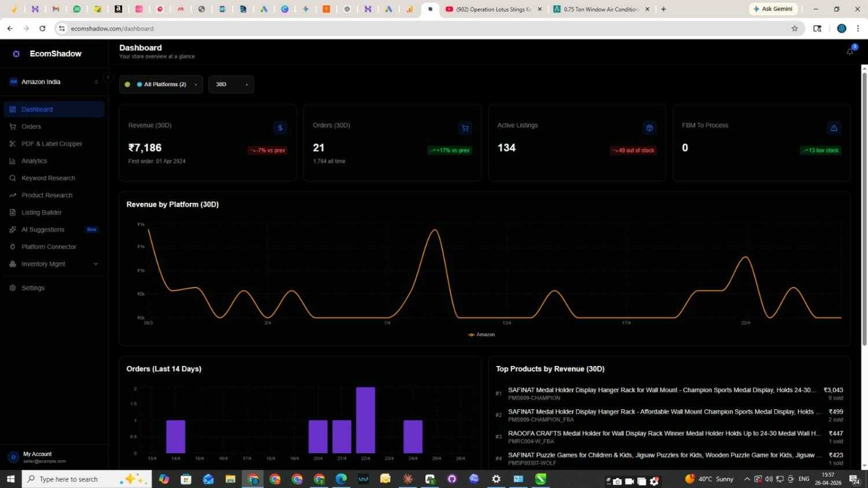Click the Revenue card dollar icon
This screenshot has width=868, height=488.
click(280, 128)
